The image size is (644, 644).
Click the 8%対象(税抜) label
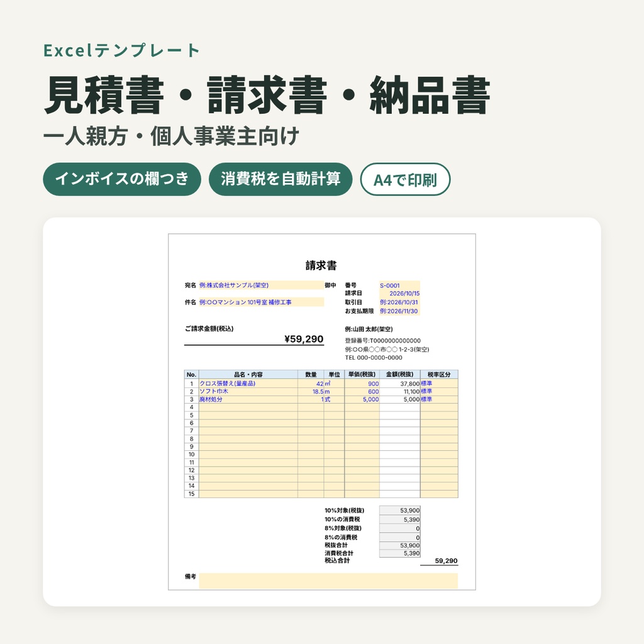343,528
